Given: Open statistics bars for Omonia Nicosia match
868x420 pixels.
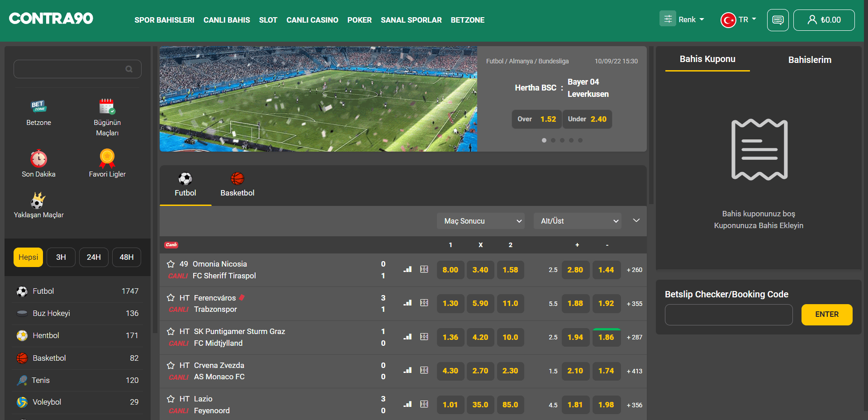Looking at the screenshot, I should point(408,269).
